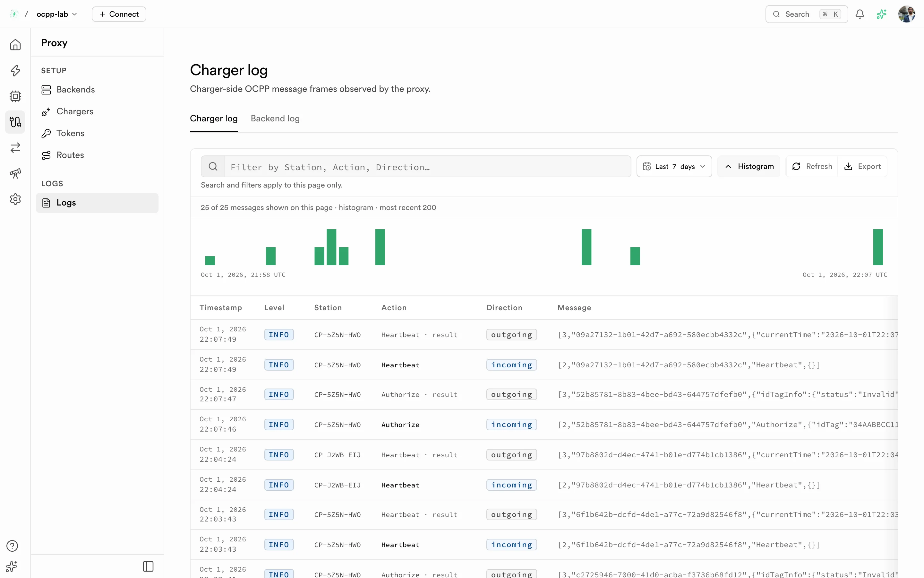Screen dimensions: 924x578
Task: Click the Message column header
Action: (574, 307)
